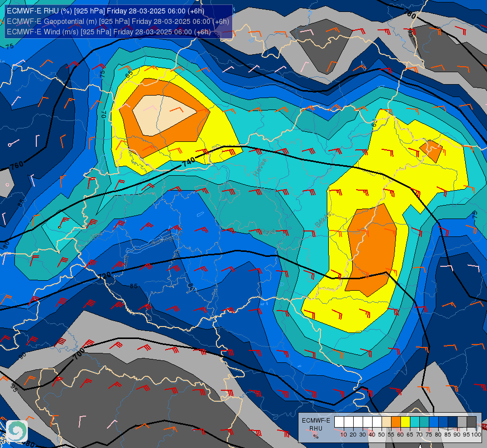This screenshot has width=487, height=448.
Task: Select the ECMWF-E RHU (%) title line
Action: point(105,11)
